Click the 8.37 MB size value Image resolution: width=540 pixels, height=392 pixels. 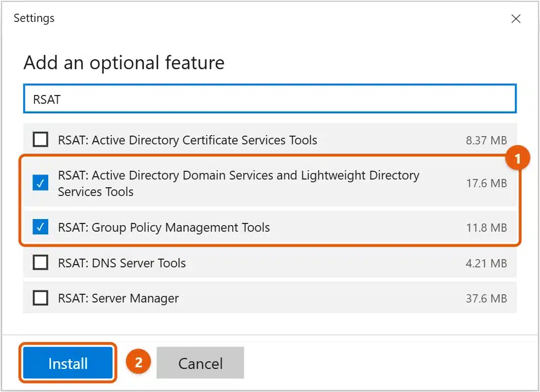[x=486, y=141]
